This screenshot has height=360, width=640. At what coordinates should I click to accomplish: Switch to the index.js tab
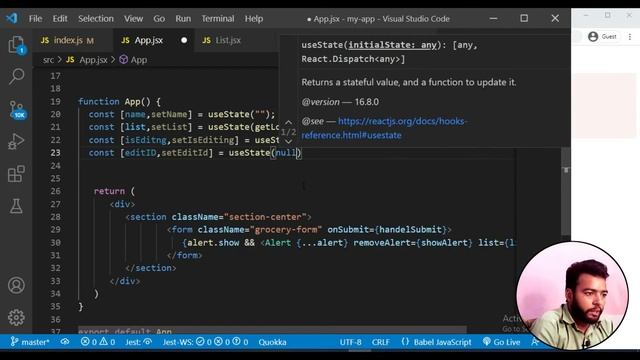(72, 40)
